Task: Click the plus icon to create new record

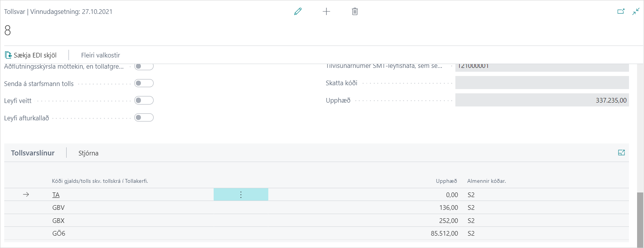Action: pyautogui.click(x=326, y=12)
